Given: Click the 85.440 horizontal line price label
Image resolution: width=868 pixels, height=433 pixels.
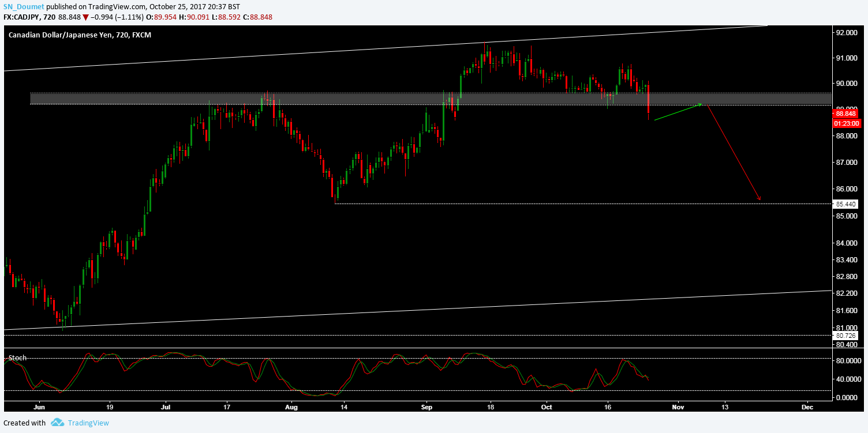Looking at the screenshot, I should pyautogui.click(x=845, y=204).
